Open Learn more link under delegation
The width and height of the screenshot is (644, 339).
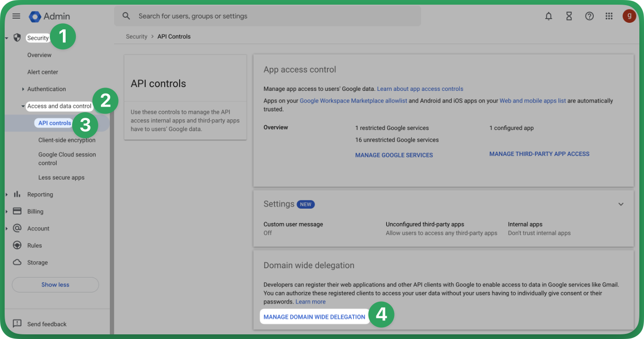pyautogui.click(x=310, y=302)
